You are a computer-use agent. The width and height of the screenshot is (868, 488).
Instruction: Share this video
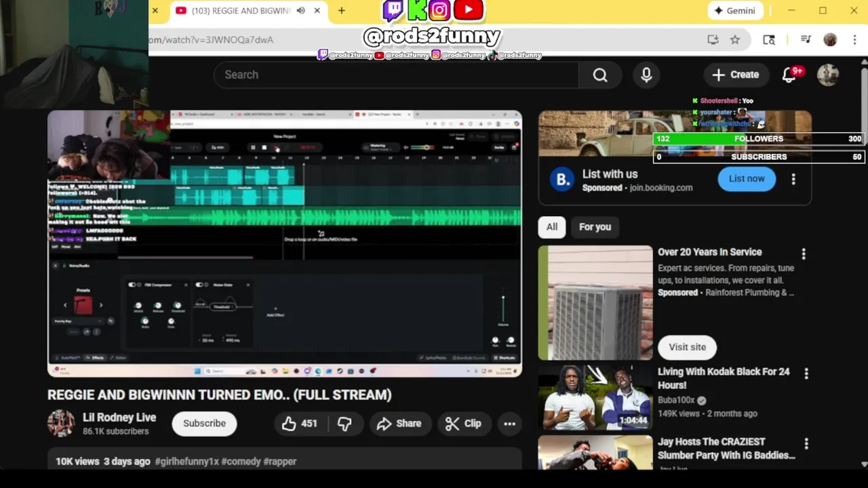coord(399,424)
